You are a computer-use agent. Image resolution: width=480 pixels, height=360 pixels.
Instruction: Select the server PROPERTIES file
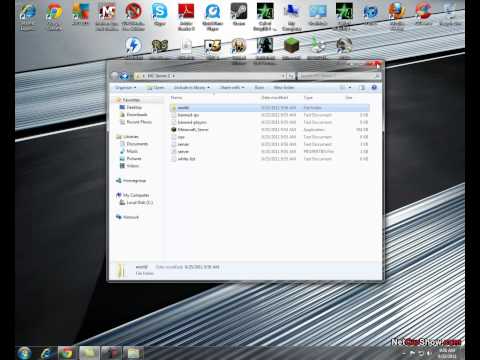269,152
